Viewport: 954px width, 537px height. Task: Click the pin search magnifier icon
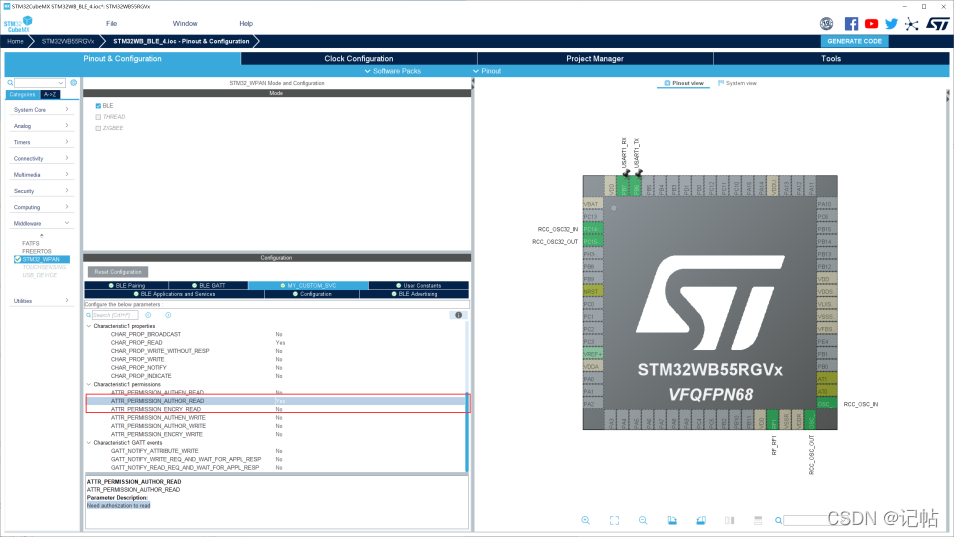point(778,521)
